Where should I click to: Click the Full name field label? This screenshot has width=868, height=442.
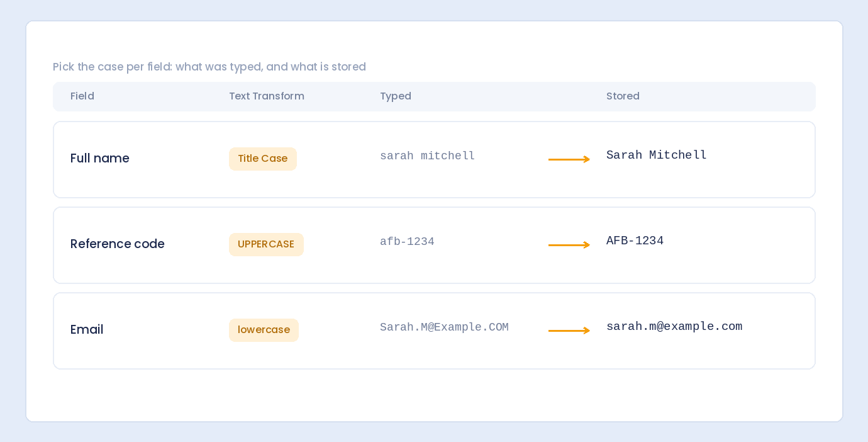[100, 159]
